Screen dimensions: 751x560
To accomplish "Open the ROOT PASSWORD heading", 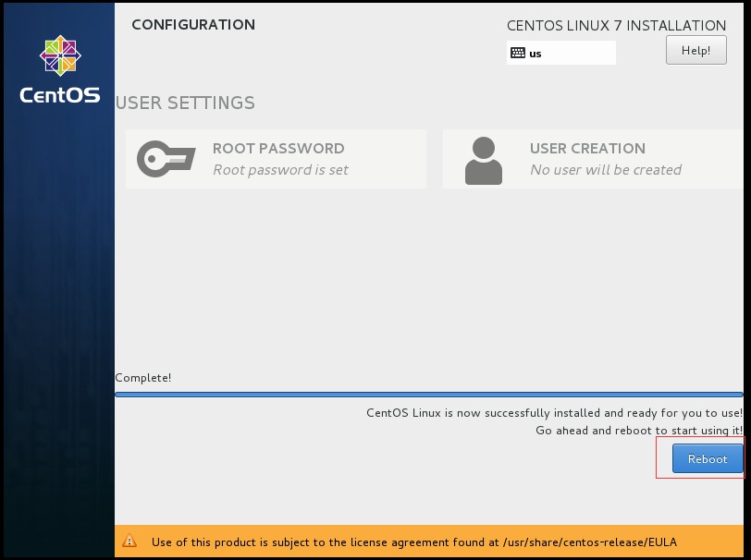I will [x=278, y=149].
